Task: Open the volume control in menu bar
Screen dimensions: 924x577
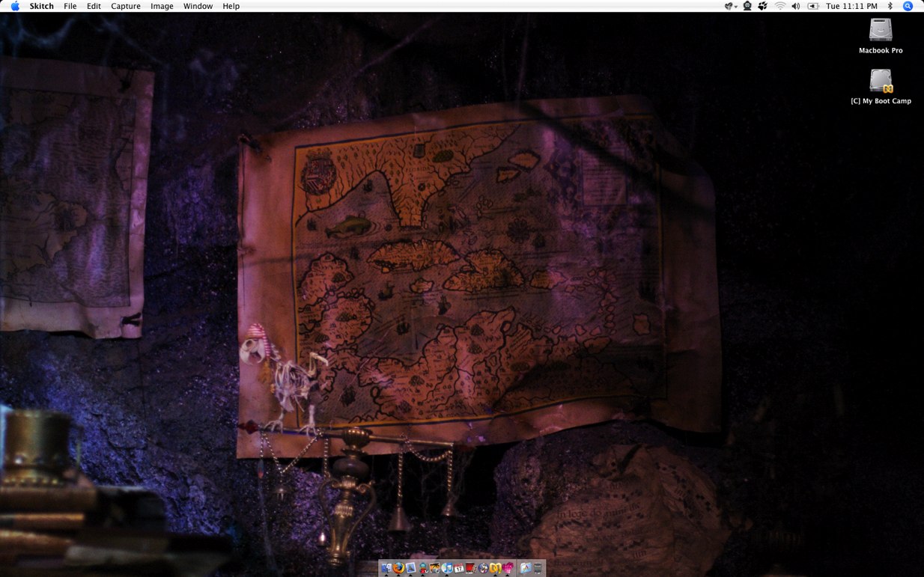Action: [x=795, y=6]
